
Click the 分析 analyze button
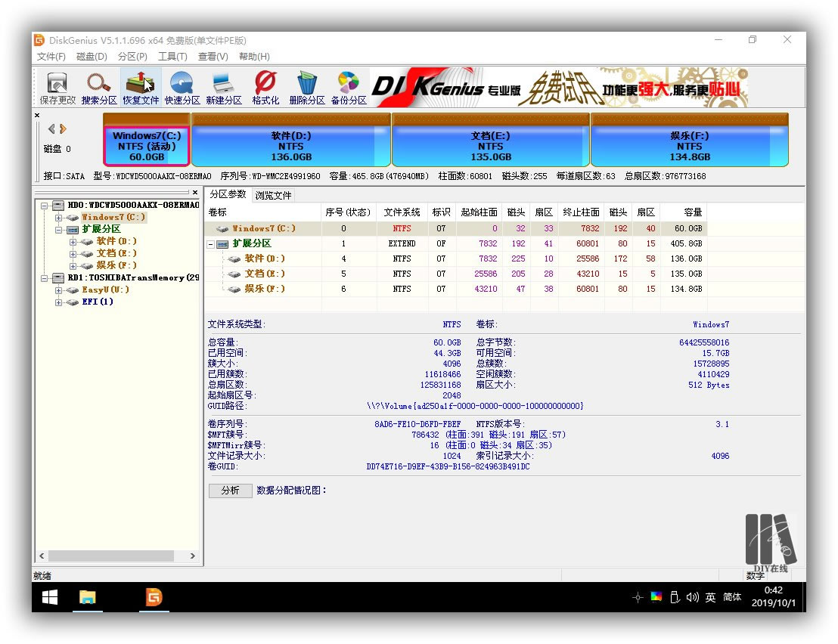coord(231,491)
